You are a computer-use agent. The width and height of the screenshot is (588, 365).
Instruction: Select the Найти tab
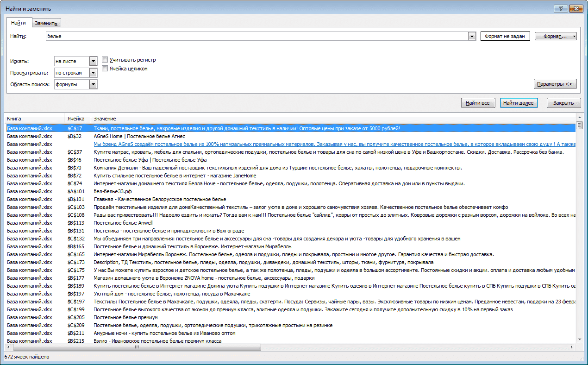19,22
